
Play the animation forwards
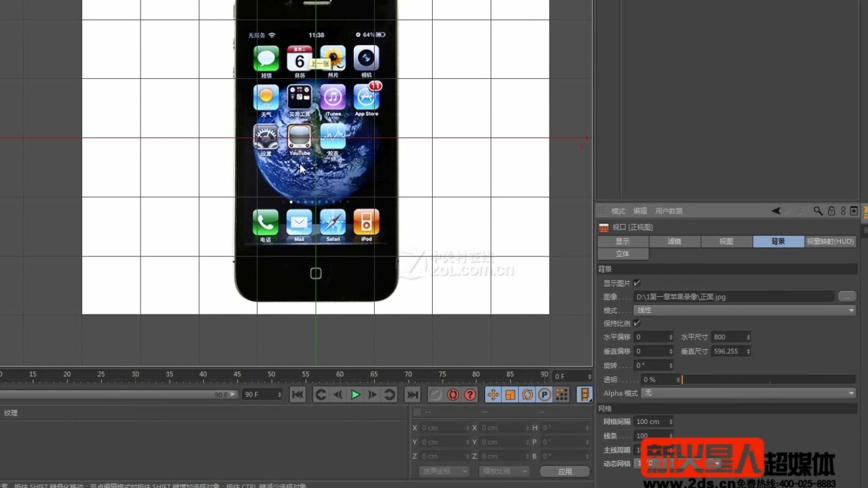pyautogui.click(x=355, y=395)
